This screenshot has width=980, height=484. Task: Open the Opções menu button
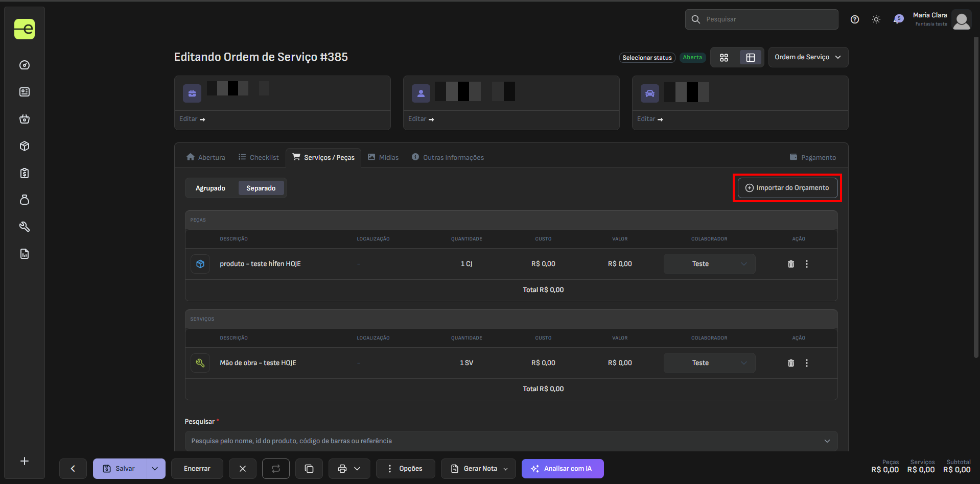(406, 469)
